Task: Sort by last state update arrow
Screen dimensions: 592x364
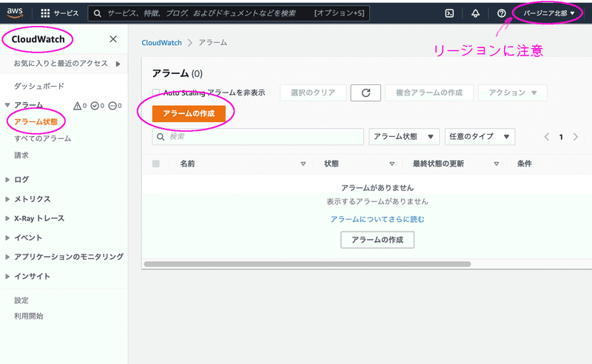Action: [496, 164]
